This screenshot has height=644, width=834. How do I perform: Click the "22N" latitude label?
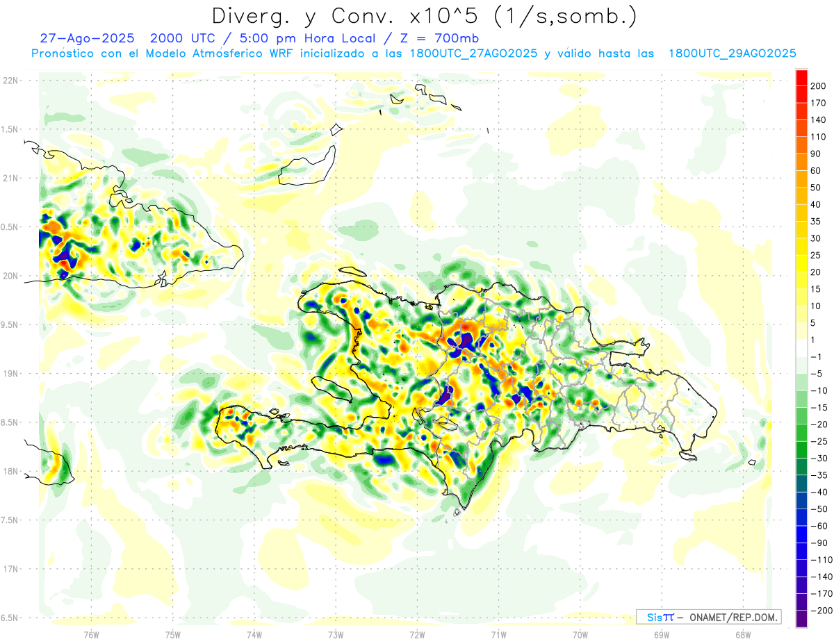tap(10, 81)
